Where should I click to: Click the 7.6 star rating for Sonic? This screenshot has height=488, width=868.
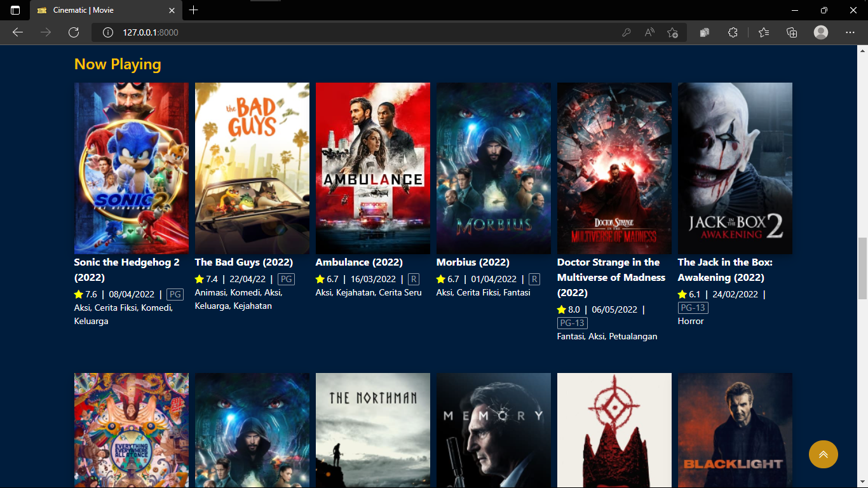pyautogui.click(x=86, y=294)
